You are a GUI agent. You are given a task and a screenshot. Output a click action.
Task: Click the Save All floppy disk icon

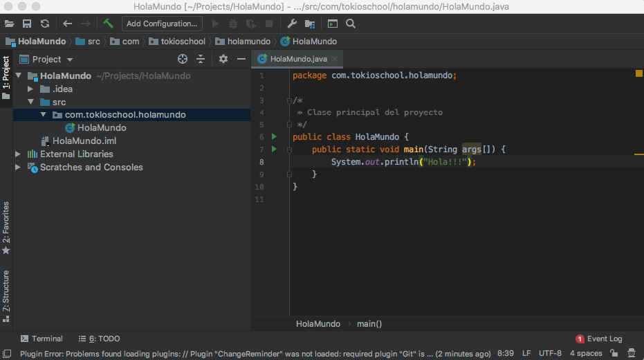click(27, 24)
